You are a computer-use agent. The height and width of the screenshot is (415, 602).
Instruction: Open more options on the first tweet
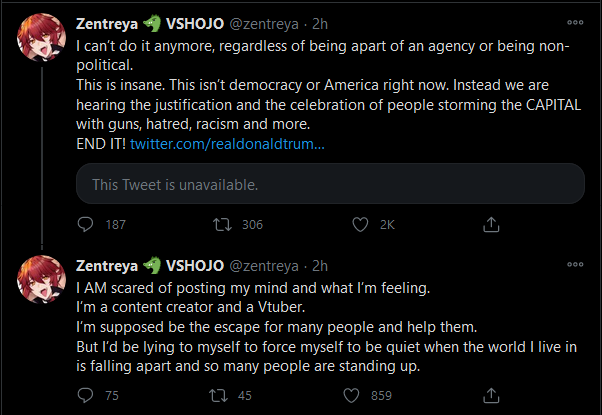(575, 22)
